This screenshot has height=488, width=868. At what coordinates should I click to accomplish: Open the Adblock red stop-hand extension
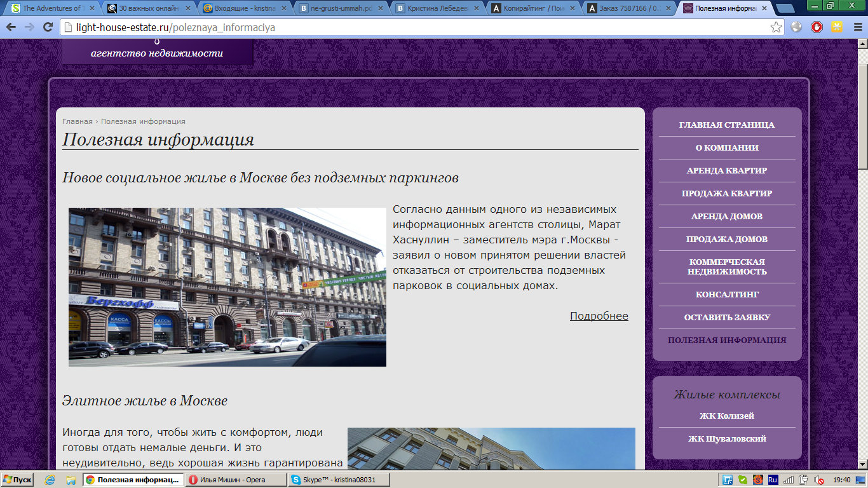tap(817, 27)
